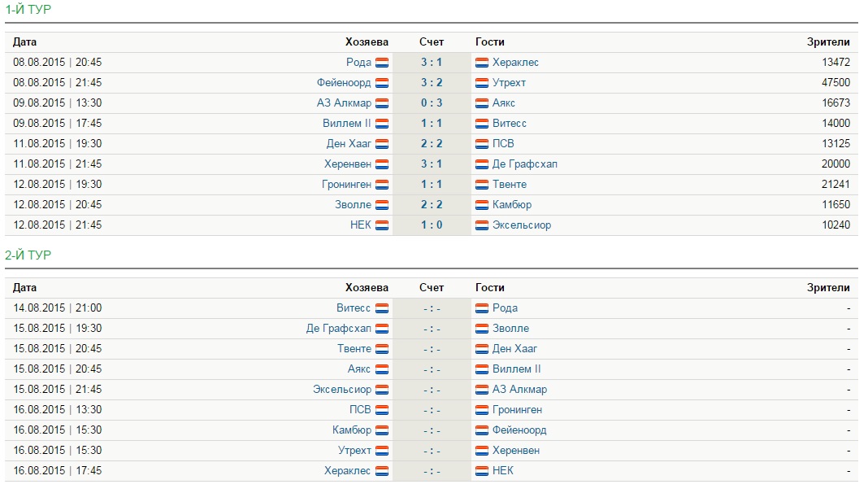Viewport: 868px width, 493px height.
Task: Click the flag icon before Эксельсиор in round 1
Action: tap(482, 225)
